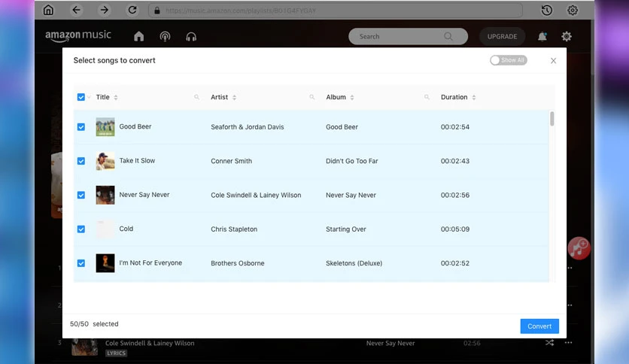
Task: Click Cole Swindell & Lainey Wilson in background row
Action: (150, 343)
